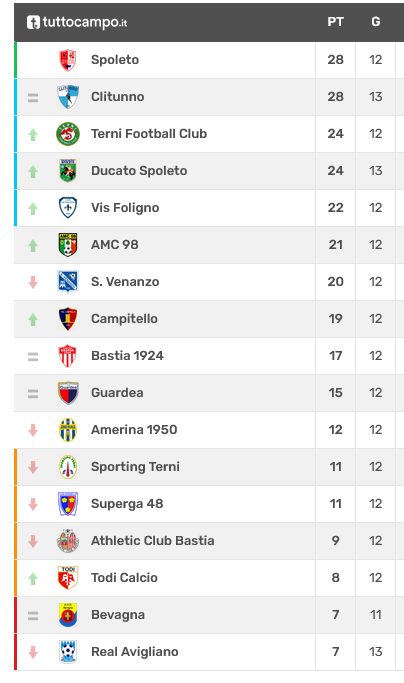404x683 pixels.
Task: Click the Sporting Terni red down arrow
Action: point(33,467)
